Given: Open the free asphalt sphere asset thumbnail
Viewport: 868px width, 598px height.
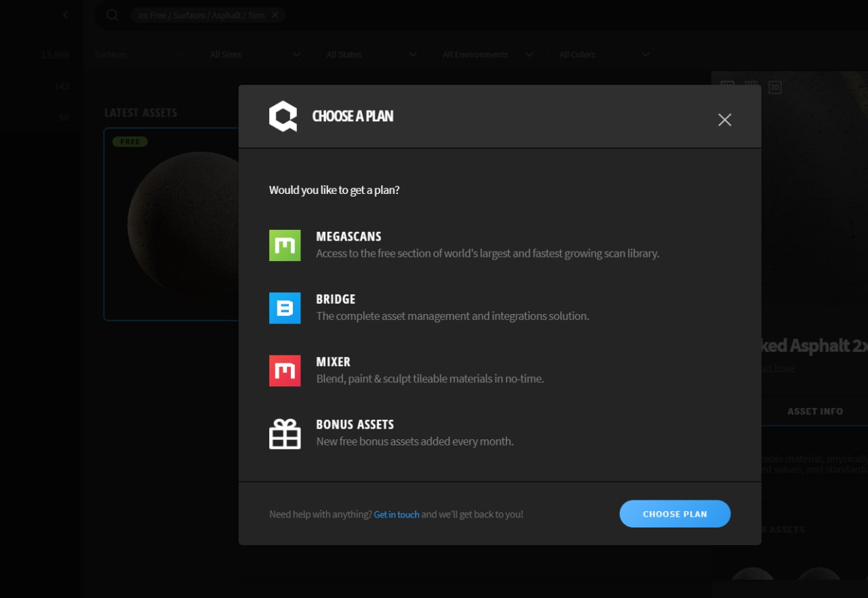Looking at the screenshot, I should [171, 224].
